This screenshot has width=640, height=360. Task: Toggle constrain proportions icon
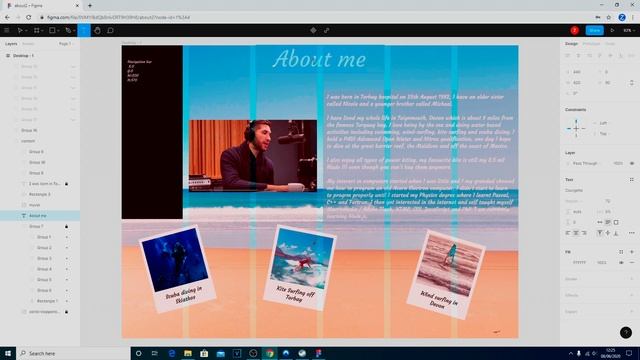631,82
